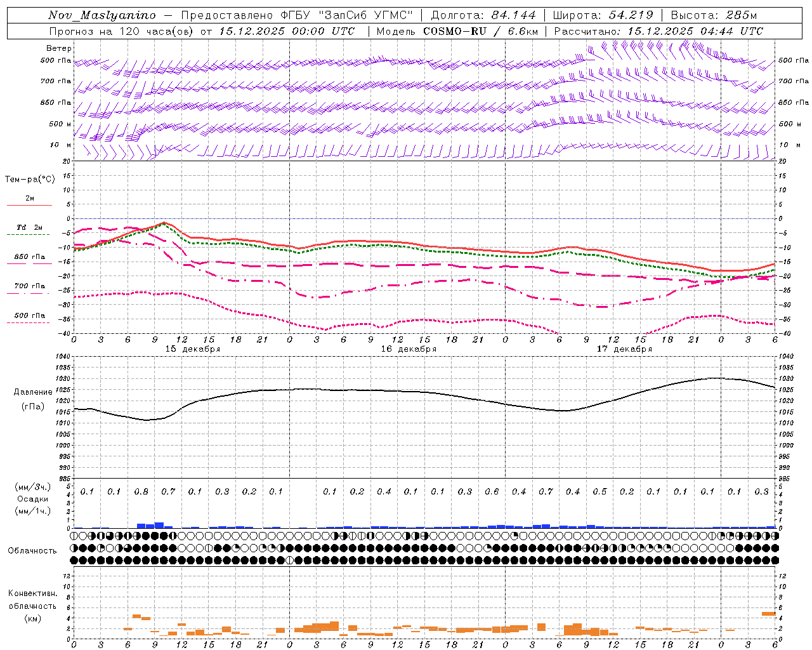Select the elevation text Высота: 285м

point(713,15)
